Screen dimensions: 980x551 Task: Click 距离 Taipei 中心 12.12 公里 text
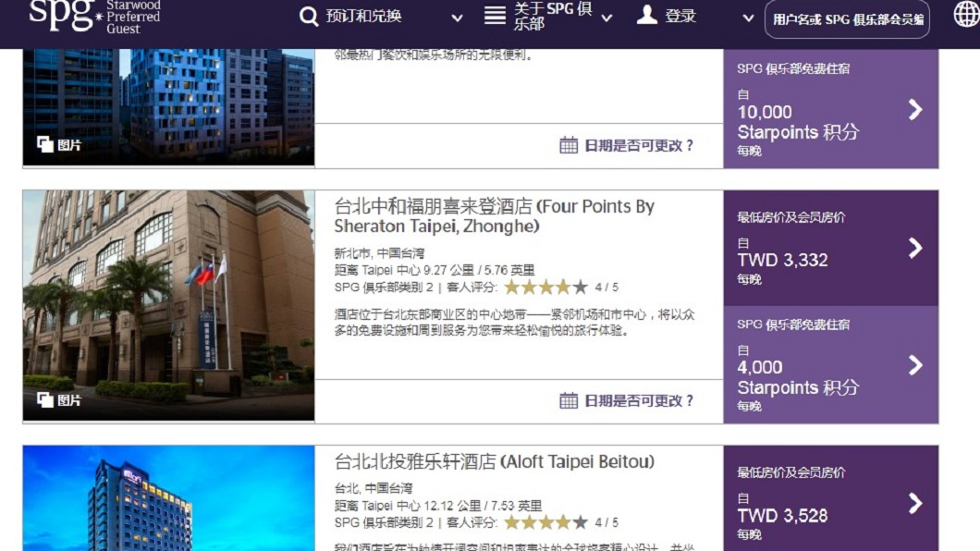pyautogui.click(x=438, y=506)
